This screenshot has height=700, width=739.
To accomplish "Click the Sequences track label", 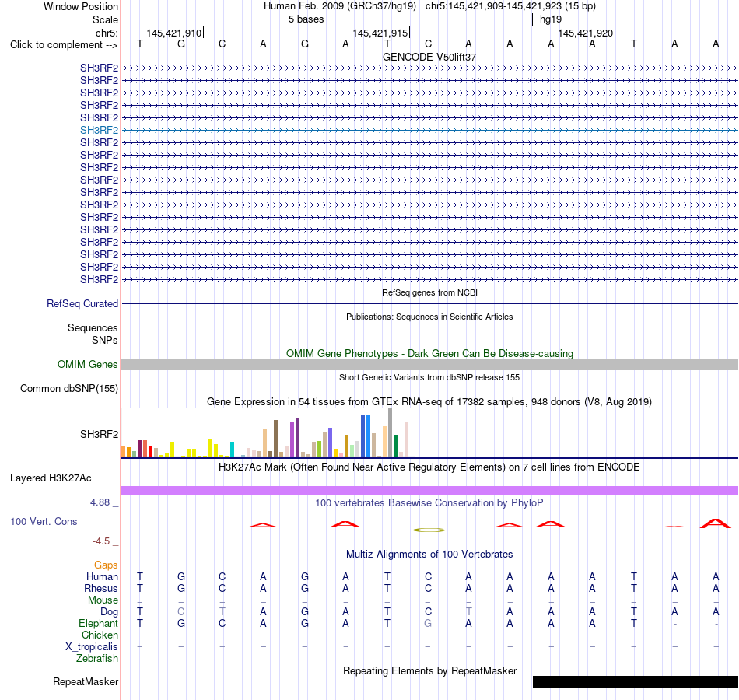I will coord(93,327).
